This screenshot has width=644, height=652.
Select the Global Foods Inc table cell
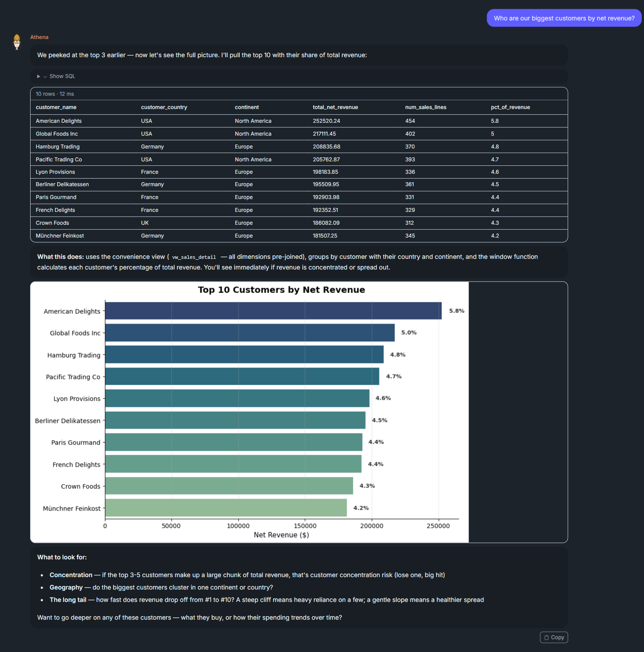[x=57, y=134]
